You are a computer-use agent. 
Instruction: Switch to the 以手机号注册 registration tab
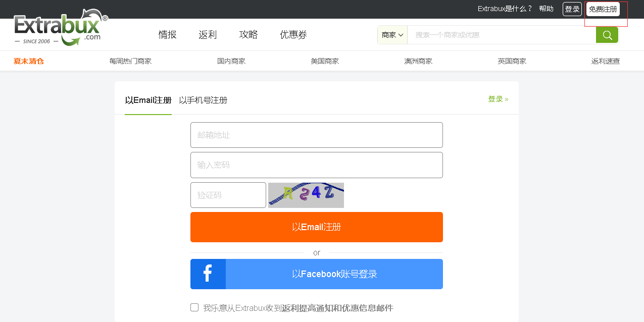tap(203, 100)
